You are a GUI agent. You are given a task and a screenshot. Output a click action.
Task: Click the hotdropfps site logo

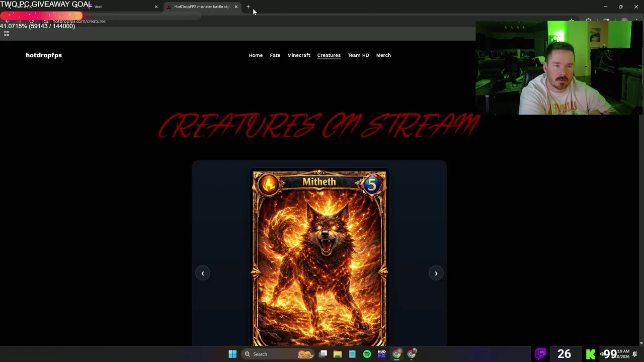(44, 55)
